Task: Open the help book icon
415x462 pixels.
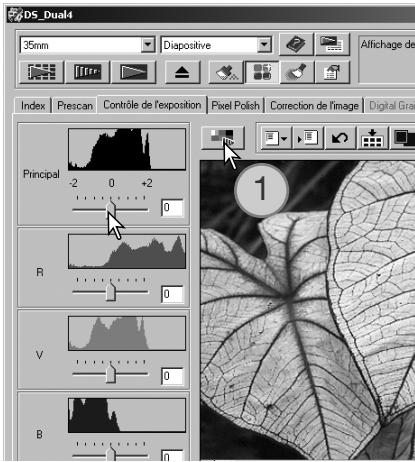Action: pos(296,44)
